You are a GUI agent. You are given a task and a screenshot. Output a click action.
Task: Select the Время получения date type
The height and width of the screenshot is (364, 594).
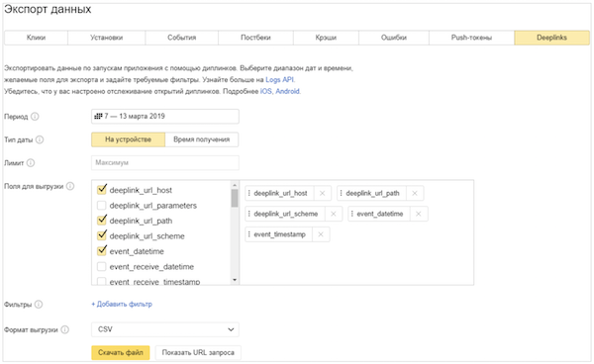pyautogui.click(x=202, y=139)
